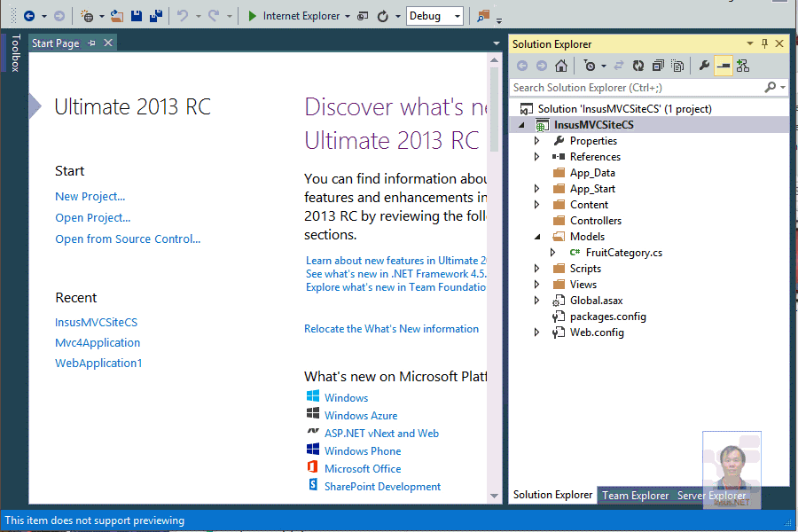Click Relocate the What's New information link

pyautogui.click(x=391, y=329)
